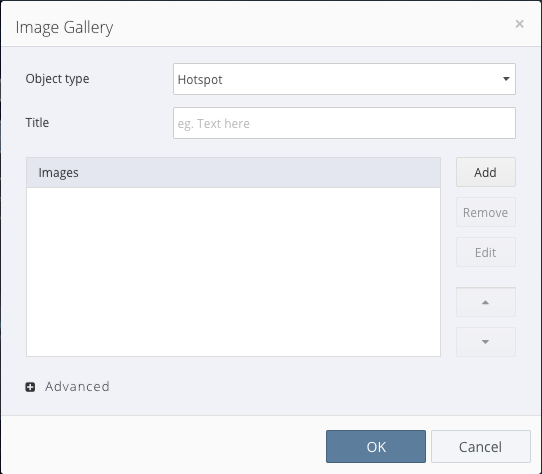
Task: Expand Advanced options via plus icon
Action: (x=30, y=387)
